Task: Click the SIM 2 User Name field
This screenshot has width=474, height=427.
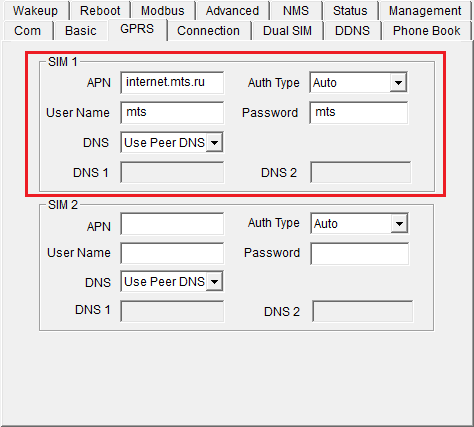Action: pos(172,253)
